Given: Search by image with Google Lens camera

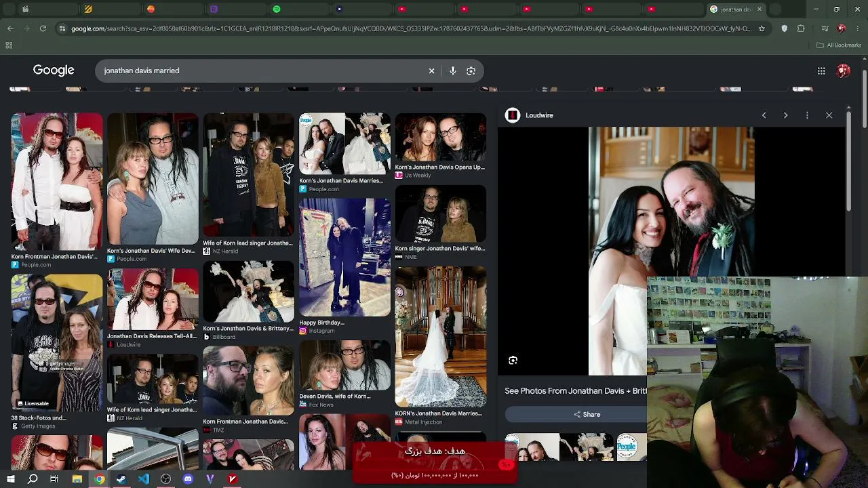Looking at the screenshot, I should coord(471,70).
